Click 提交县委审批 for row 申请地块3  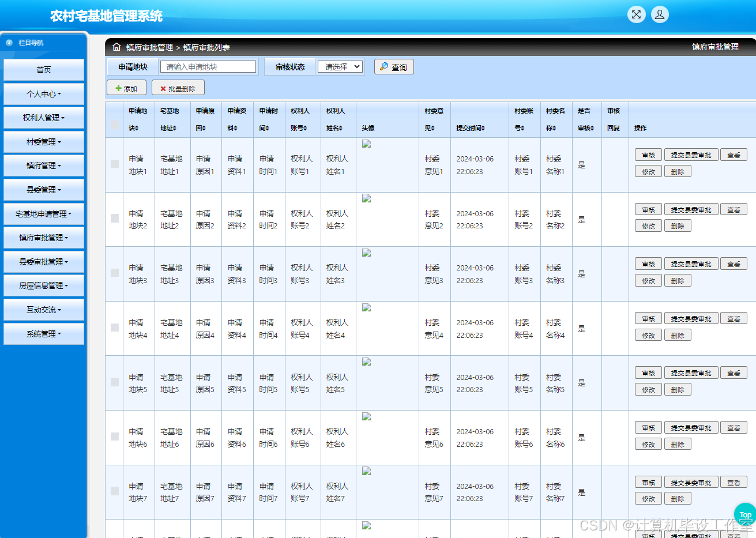[x=691, y=264]
